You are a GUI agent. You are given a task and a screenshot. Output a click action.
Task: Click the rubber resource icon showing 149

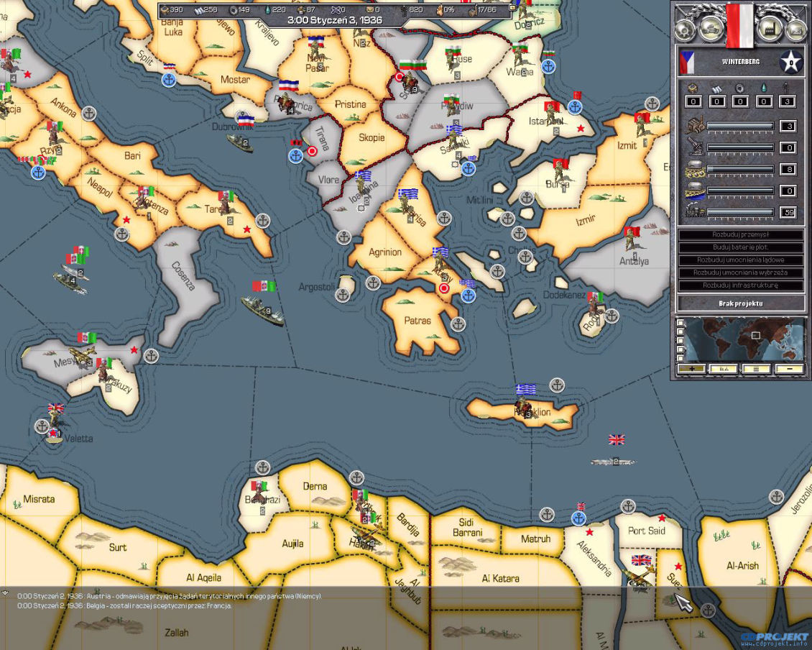point(233,9)
